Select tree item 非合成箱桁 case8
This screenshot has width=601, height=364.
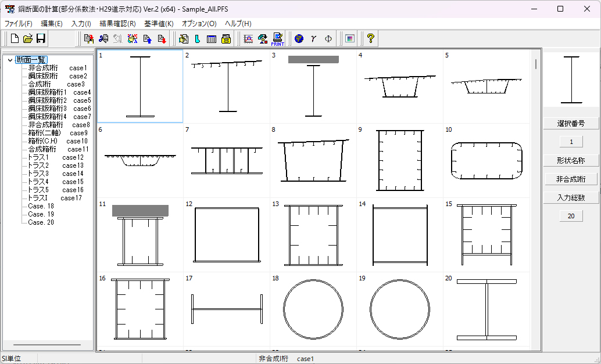pos(59,125)
